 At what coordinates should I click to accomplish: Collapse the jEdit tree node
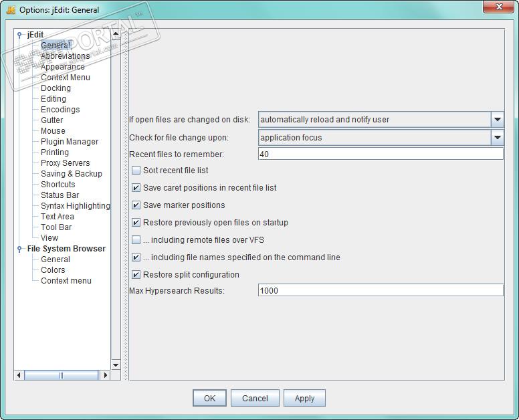click(19, 34)
